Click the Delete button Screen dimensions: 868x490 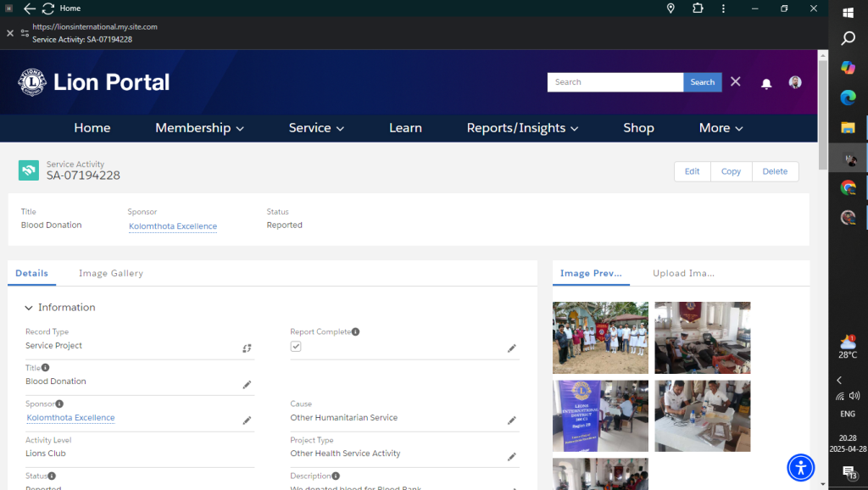click(775, 171)
